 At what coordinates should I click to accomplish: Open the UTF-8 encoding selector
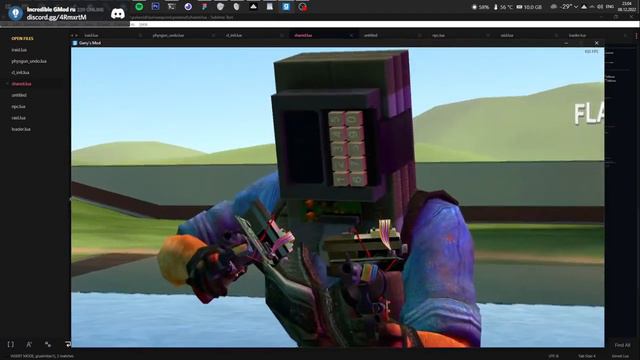pos(553,356)
